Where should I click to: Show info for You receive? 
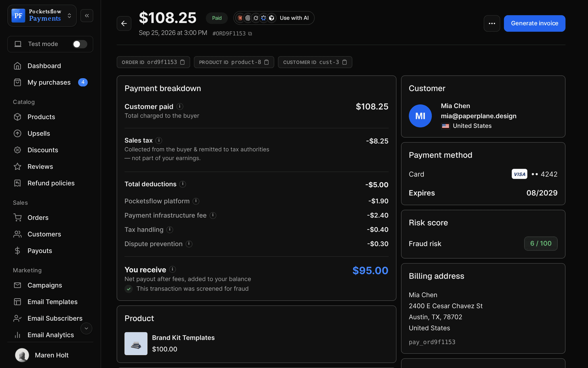[172, 269]
